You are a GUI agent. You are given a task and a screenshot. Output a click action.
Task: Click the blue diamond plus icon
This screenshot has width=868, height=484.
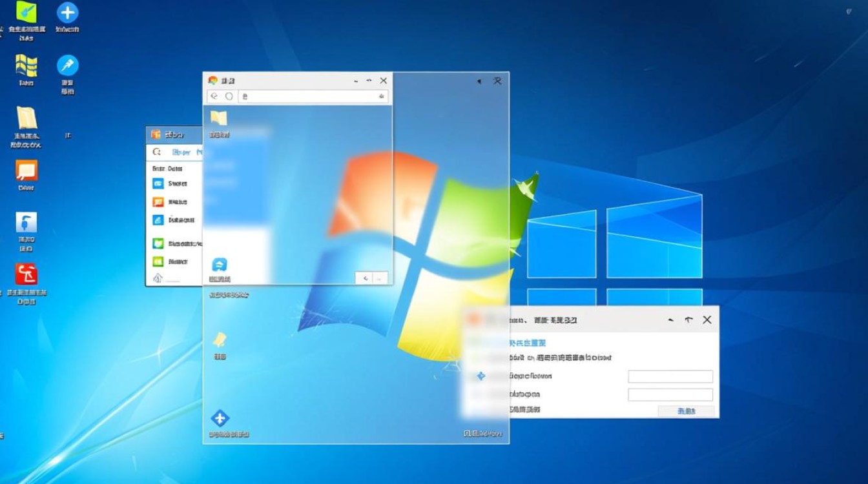coord(220,418)
